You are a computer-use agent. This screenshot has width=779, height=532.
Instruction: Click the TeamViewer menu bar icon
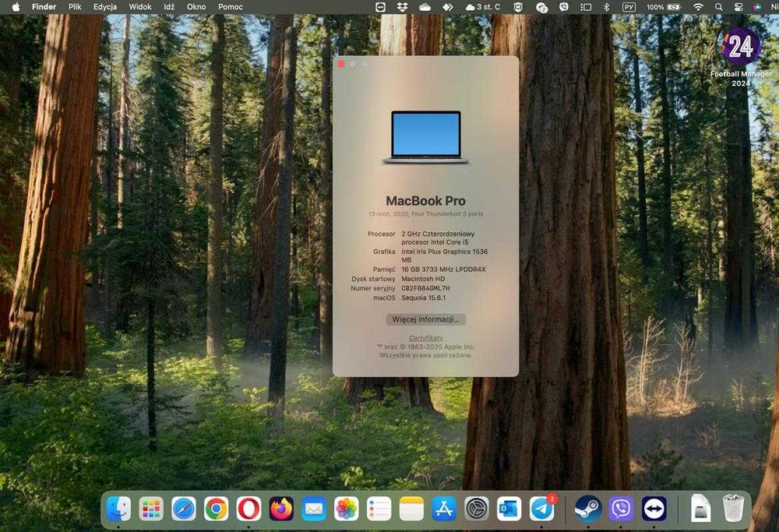pos(381,7)
